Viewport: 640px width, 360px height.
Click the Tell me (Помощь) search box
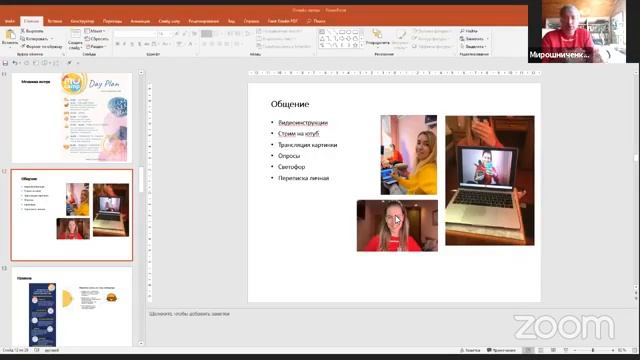(316, 21)
